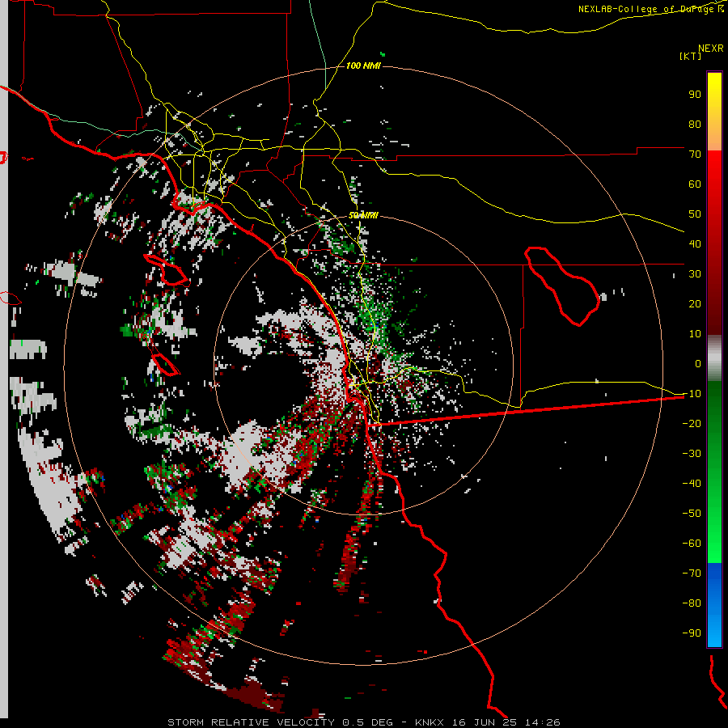Click the 60 knot scale label

[695, 184]
